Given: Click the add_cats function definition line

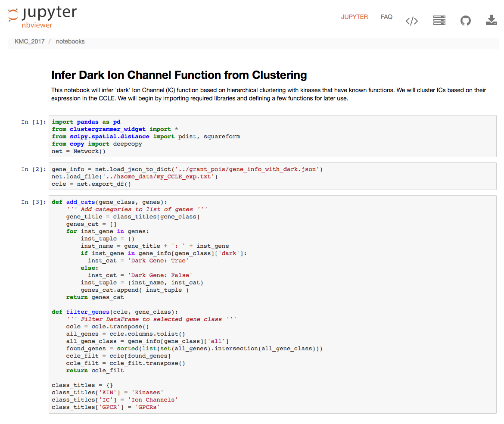Looking at the screenshot, I should click(109, 202).
